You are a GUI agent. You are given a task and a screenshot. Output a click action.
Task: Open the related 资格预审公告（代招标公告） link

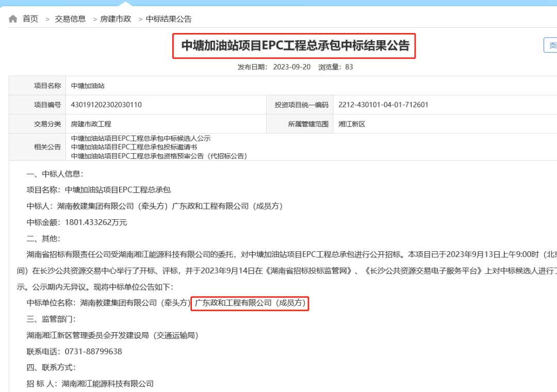click(159, 156)
